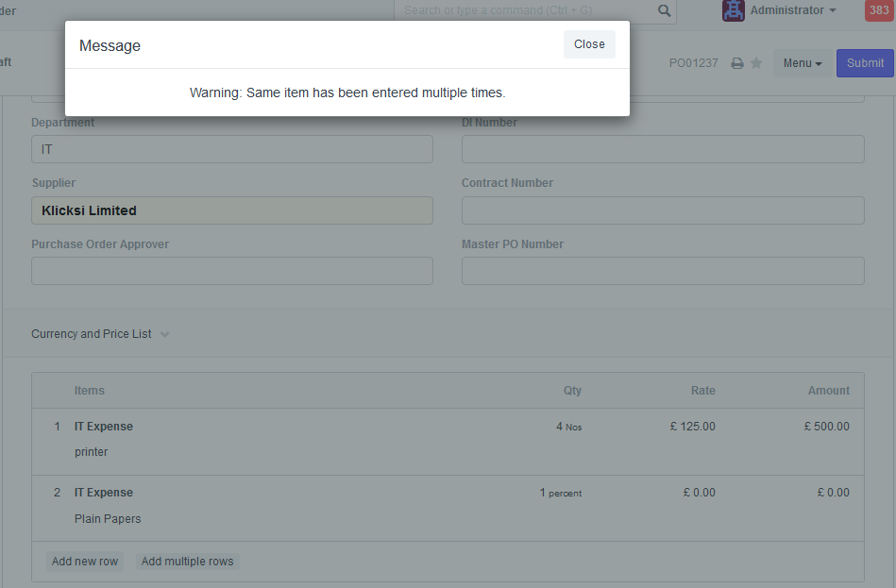Click the Purchase Order Approver field
This screenshot has height=588, width=896.
tap(232, 271)
